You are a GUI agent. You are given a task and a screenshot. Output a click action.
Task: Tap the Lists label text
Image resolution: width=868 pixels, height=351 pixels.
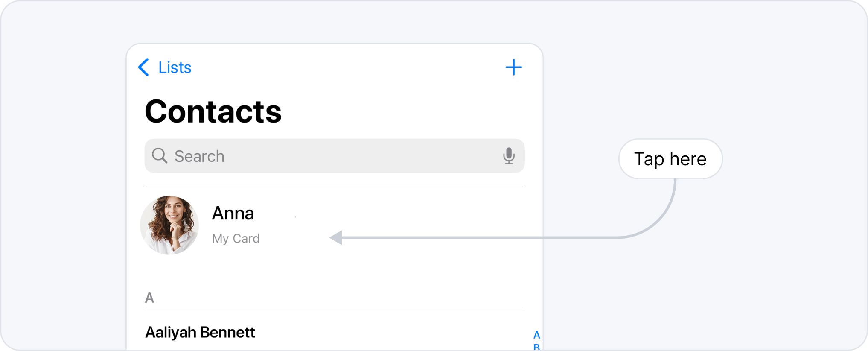[x=175, y=67]
